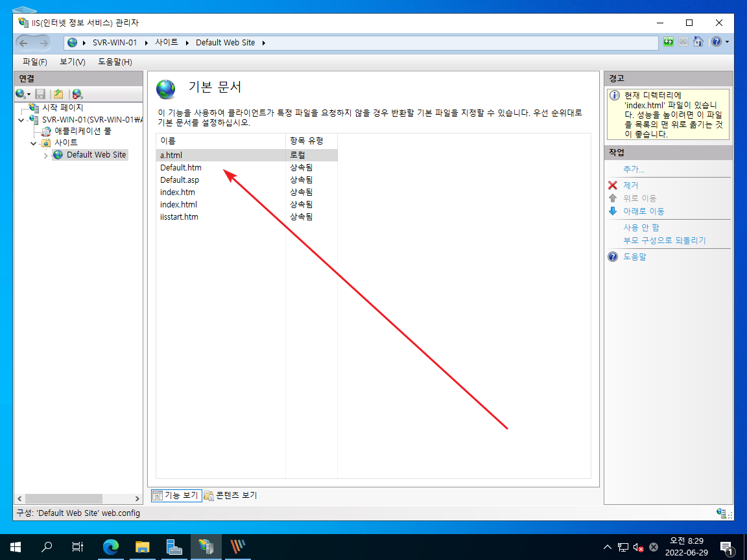Switch to 콘텐츠 보기 tab
Screen dimensions: 747x560
(x=231, y=495)
